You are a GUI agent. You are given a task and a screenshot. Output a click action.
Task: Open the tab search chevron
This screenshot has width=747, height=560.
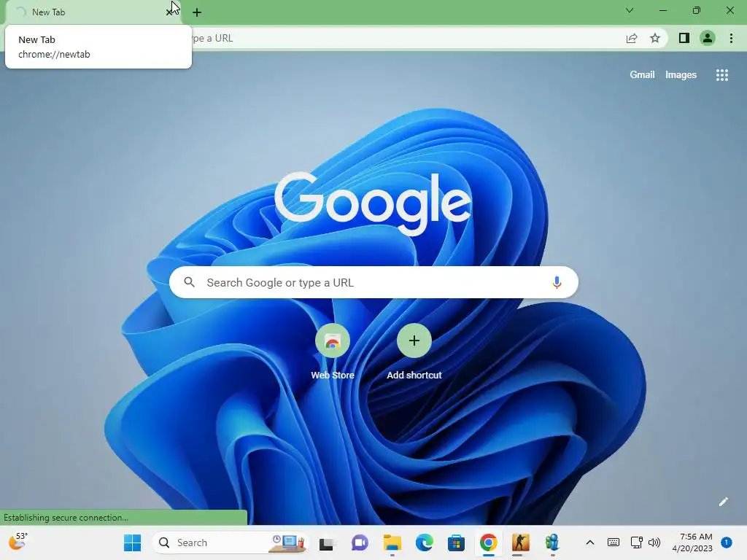click(630, 10)
